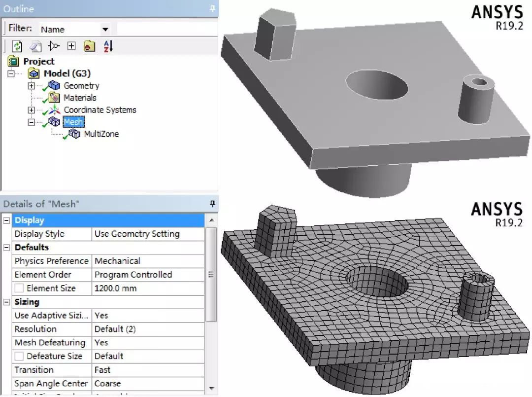
Task: Click the graphics filter icon in Outline toolbar
Action: click(53, 45)
